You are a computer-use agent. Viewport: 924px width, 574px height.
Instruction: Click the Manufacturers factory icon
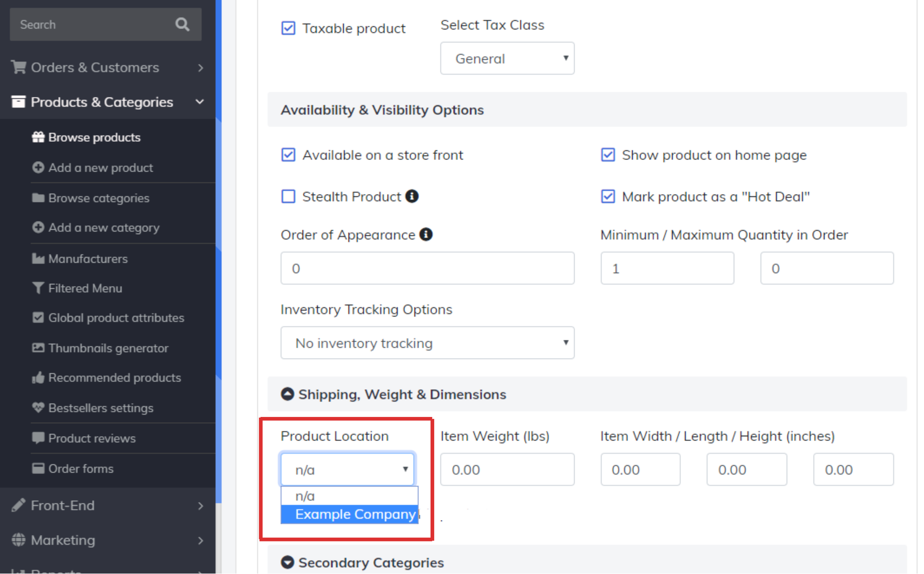point(38,259)
